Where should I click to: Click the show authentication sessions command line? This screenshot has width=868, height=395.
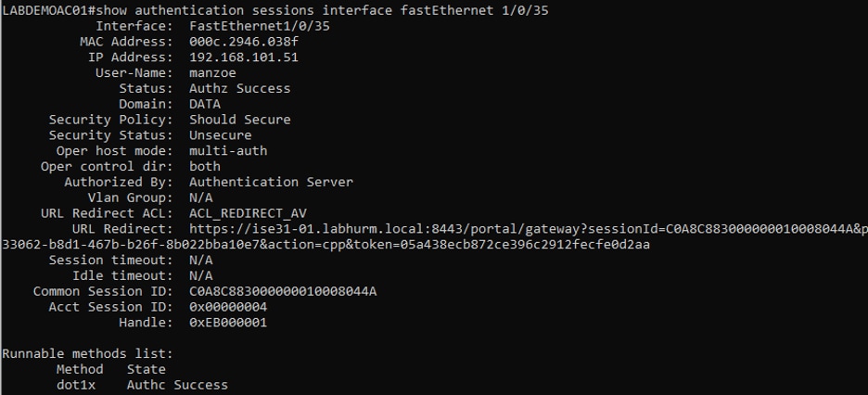[275, 10]
